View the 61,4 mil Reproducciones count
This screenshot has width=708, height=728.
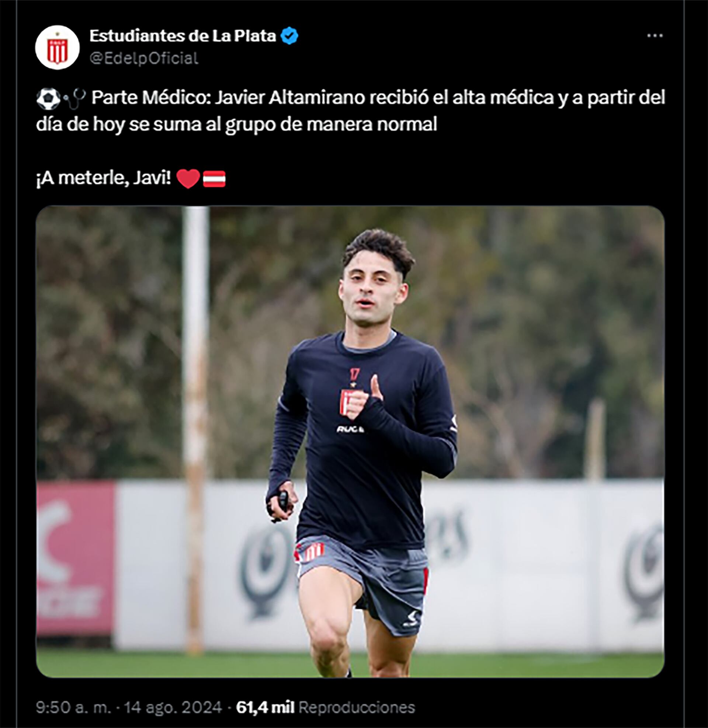pyautogui.click(x=325, y=707)
